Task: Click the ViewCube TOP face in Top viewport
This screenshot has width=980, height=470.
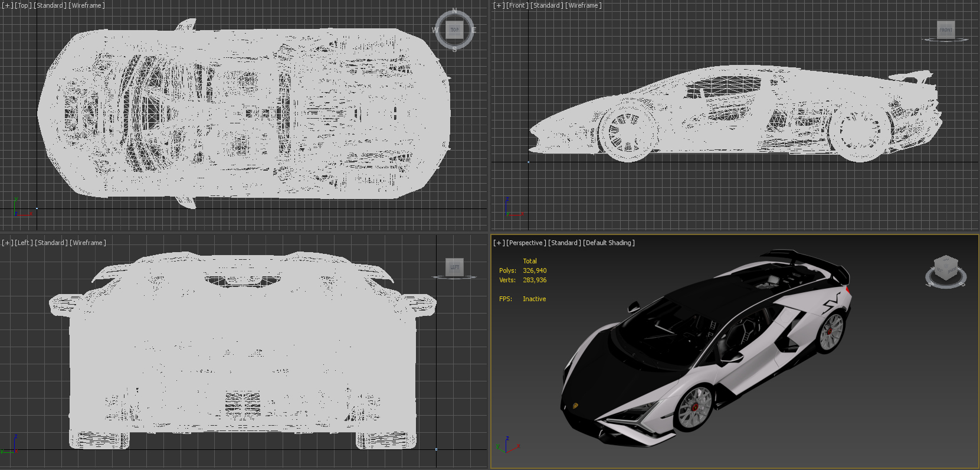Action: [x=454, y=30]
